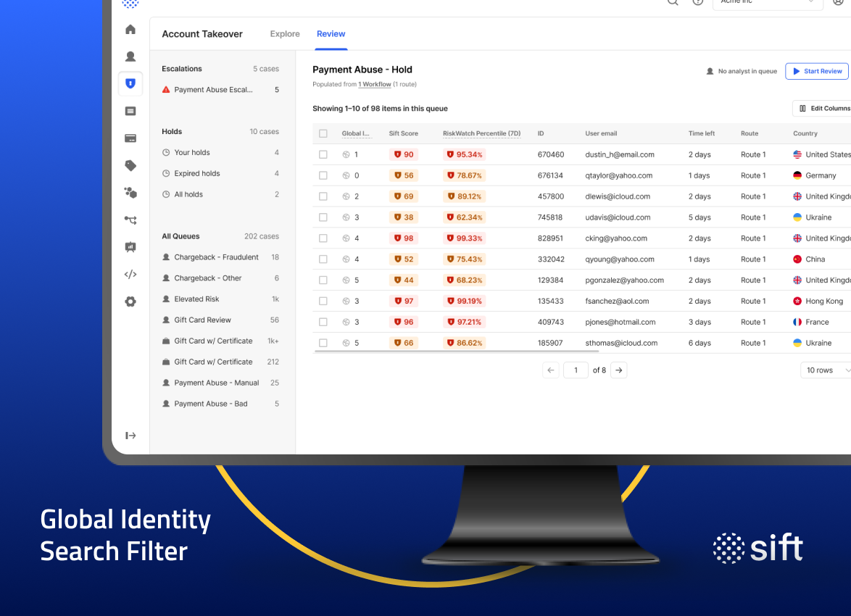The height and width of the screenshot is (616, 851).
Task: Open the Elevated Risk queue
Action: click(x=220, y=299)
